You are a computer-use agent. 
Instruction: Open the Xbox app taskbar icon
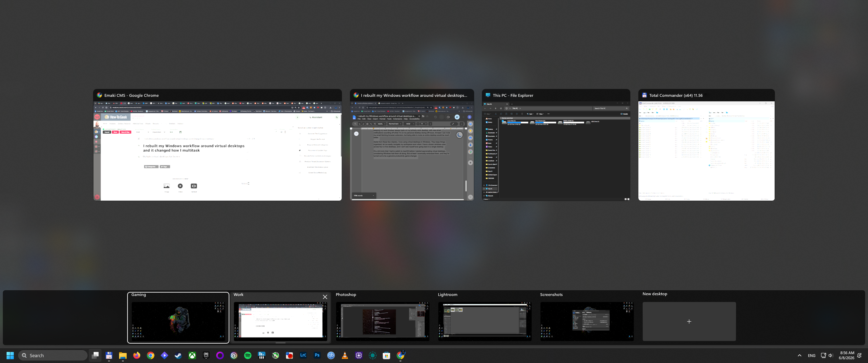pos(192,355)
